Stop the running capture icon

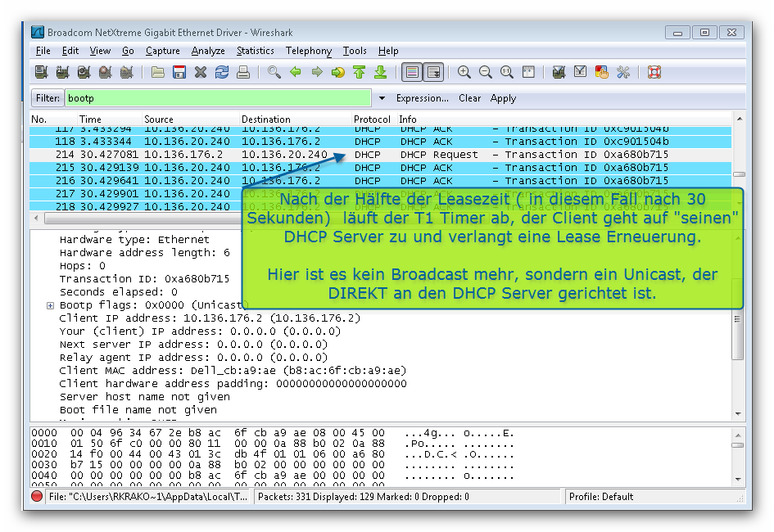105,73
